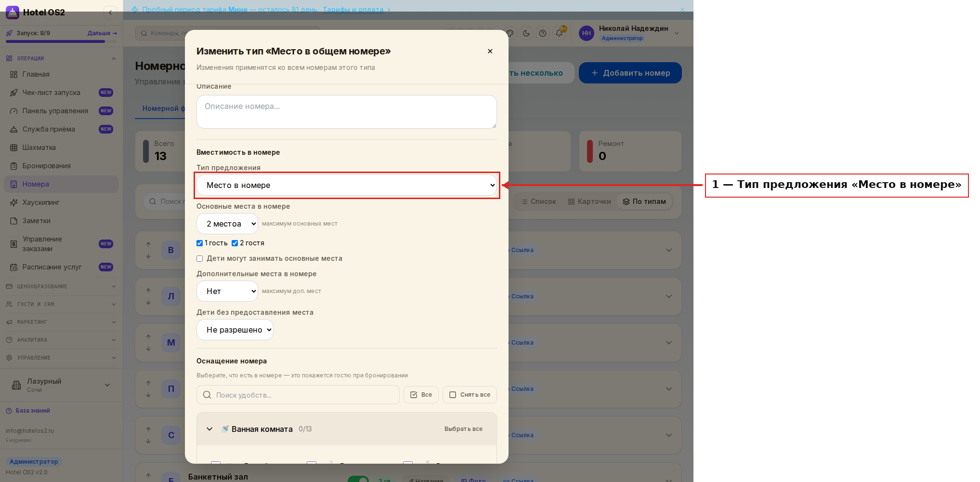Open Главная in the sidebar
This screenshot has width=980, height=482.
[x=61, y=74]
